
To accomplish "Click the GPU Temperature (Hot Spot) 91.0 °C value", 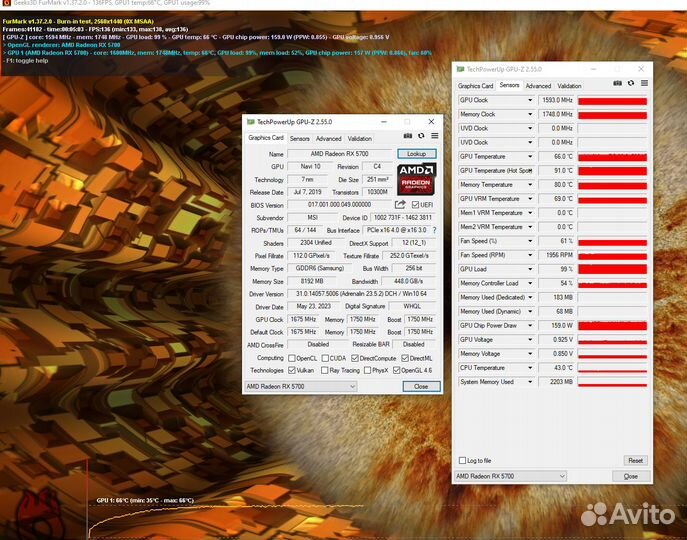I will coord(556,171).
